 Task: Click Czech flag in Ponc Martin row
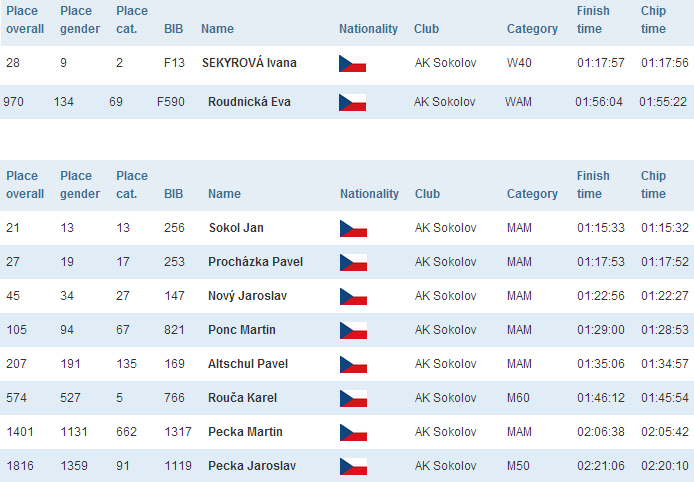pos(353,331)
